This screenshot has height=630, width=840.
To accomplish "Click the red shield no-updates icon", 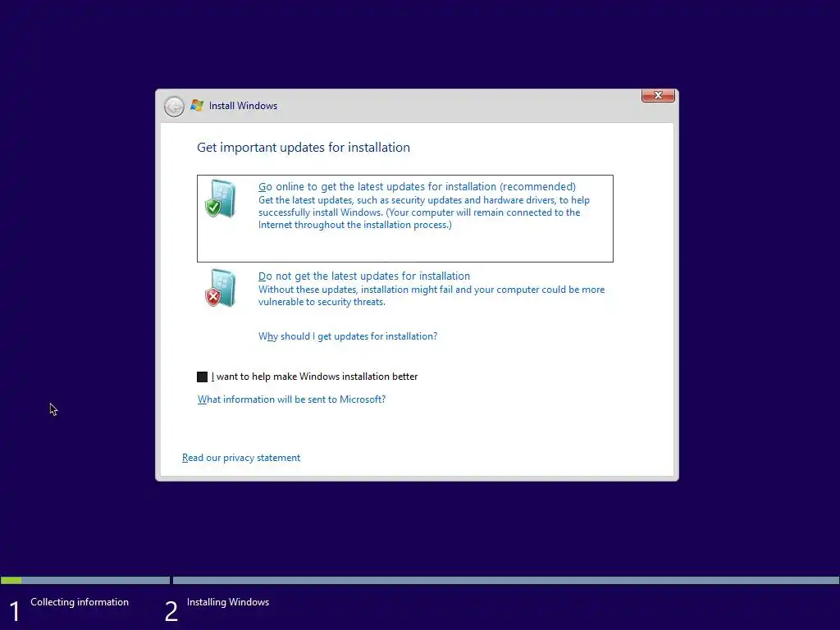I will [x=220, y=288].
